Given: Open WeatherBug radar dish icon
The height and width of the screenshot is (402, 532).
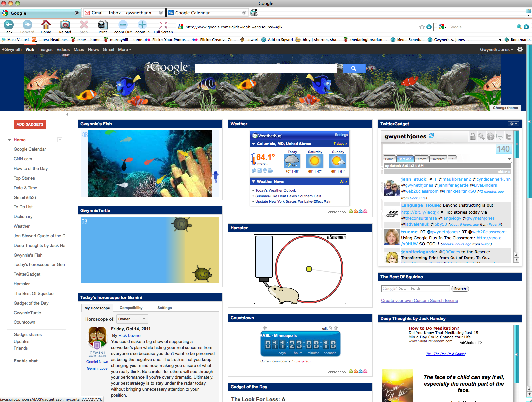Looking at the screenshot, I should tap(254, 170).
